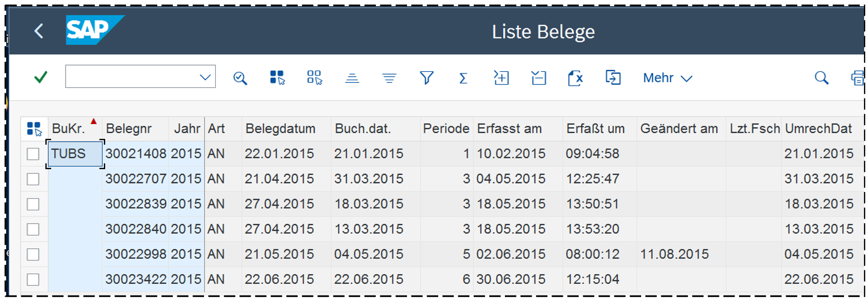Click the Buch.dat. column header

click(363, 129)
